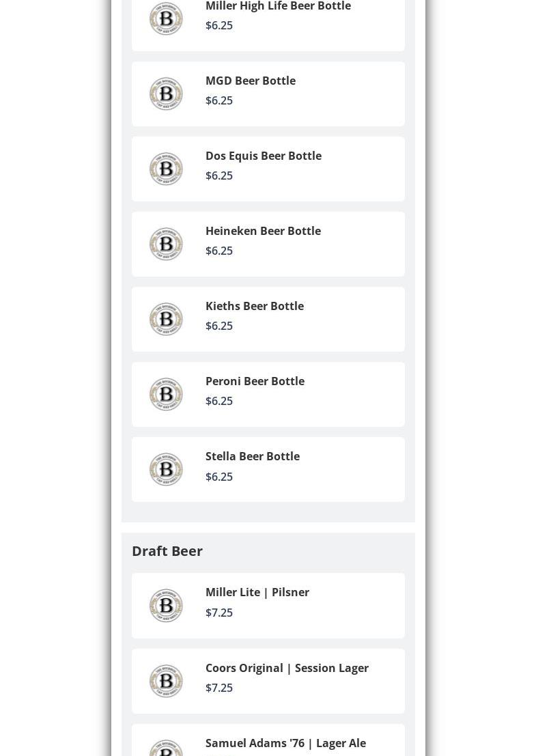
Task: Choose the Stella Beer Bottle title
Action: (253, 456)
